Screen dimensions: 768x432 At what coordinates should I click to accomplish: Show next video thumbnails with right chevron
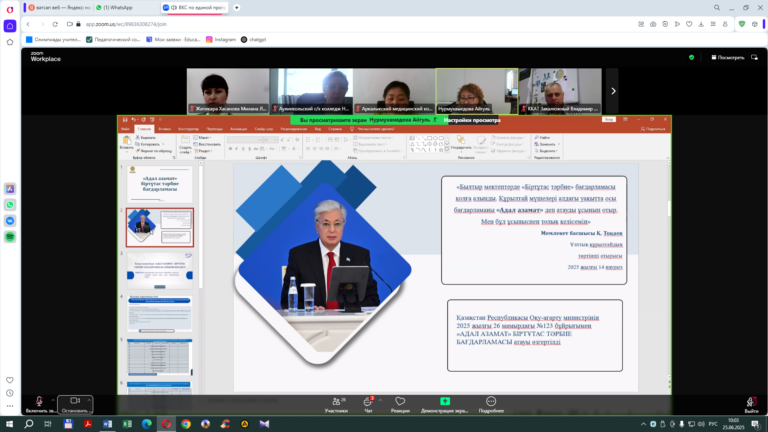click(x=613, y=91)
